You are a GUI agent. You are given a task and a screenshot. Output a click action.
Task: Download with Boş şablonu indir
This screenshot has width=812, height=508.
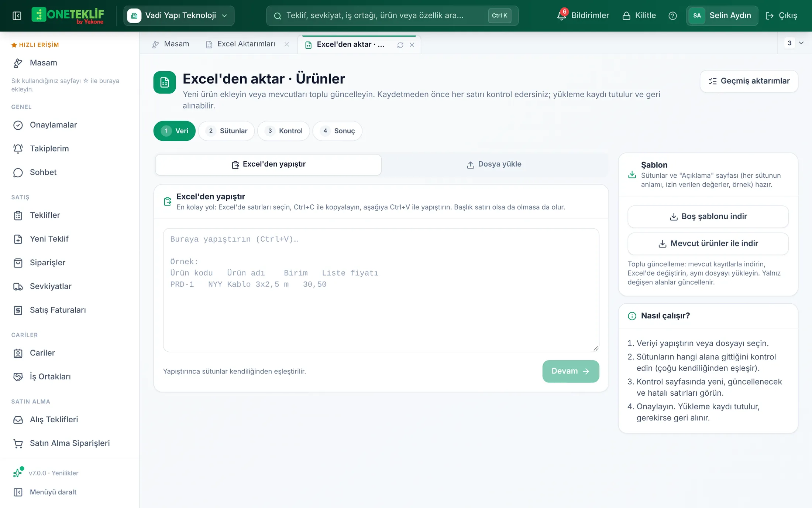pos(708,217)
